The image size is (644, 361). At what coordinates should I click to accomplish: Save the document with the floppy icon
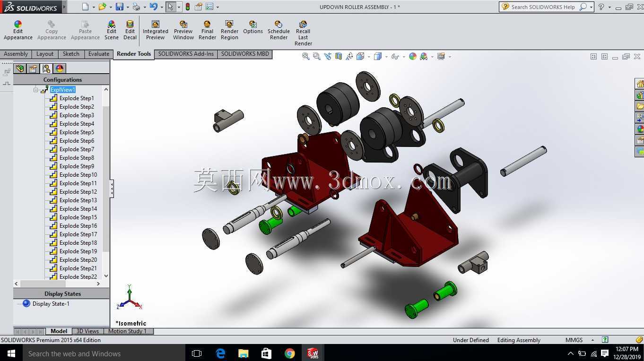coord(120,7)
